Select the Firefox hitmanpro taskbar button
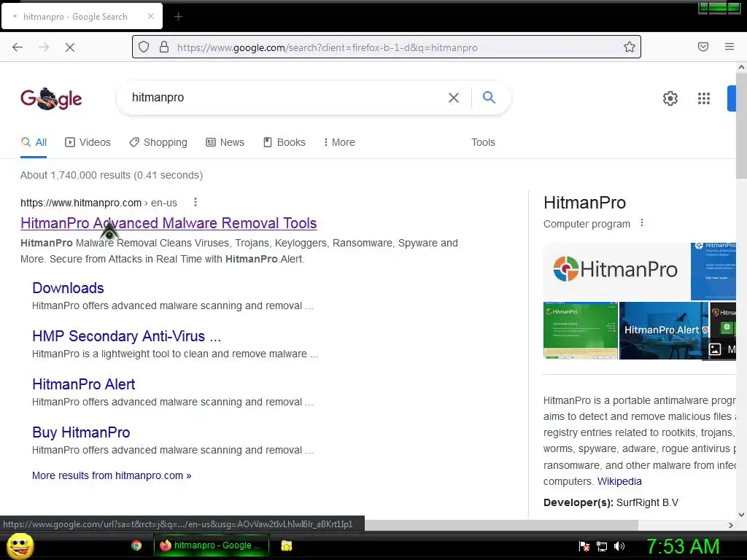 pos(212,545)
